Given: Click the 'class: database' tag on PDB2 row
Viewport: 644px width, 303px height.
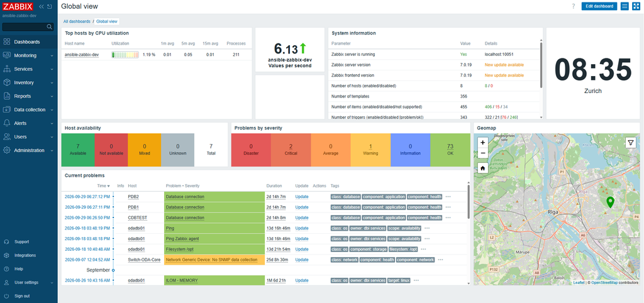Looking at the screenshot, I should point(345,197).
